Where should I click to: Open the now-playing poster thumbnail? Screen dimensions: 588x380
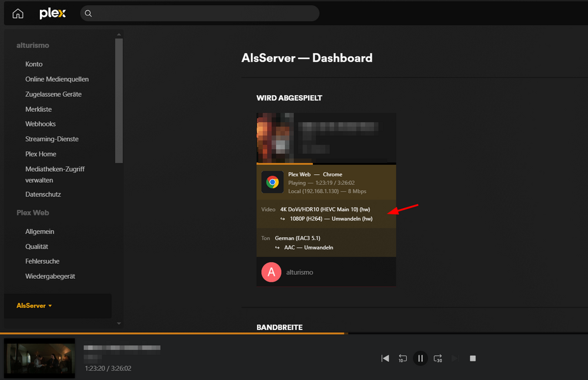click(275, 138)
